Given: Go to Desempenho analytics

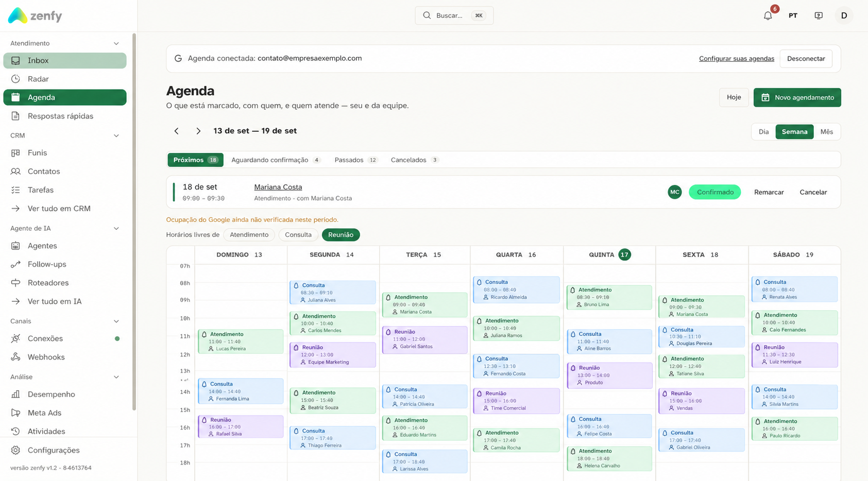Looking at the screenshot, I should pos(65,394).
